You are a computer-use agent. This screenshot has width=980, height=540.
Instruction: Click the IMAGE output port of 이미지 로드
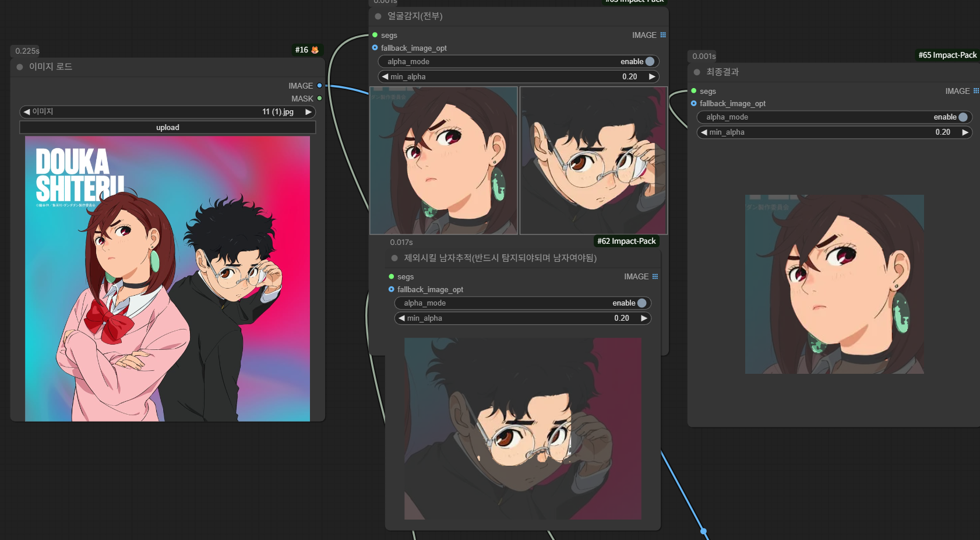319,86
